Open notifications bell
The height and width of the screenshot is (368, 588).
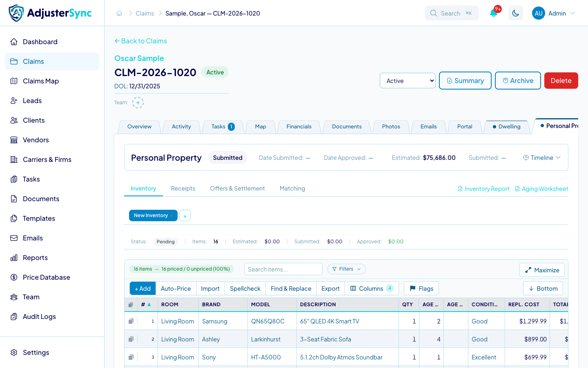click(x=494, y=13)
